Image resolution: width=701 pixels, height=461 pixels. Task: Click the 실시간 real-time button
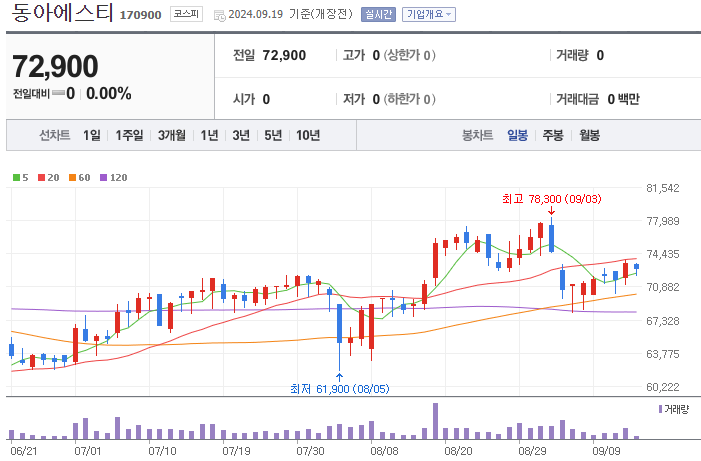click(378, 14)
